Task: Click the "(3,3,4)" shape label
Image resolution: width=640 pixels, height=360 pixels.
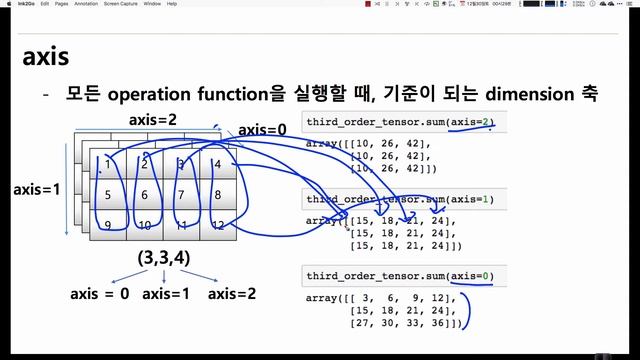Action: pos(164,258)
